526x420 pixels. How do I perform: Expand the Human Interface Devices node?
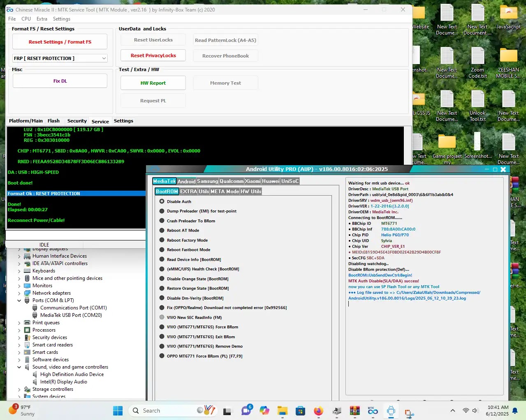pyautogui.click(x=19, y=256)
